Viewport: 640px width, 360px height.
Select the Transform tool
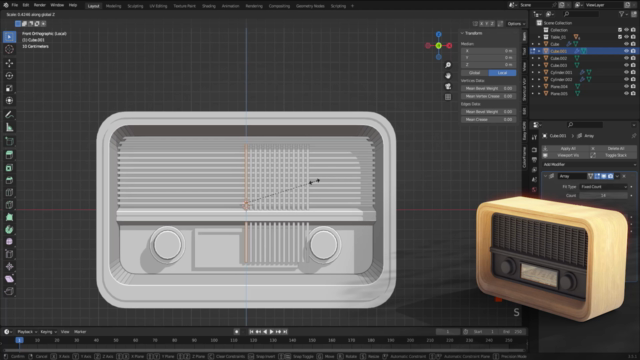[x=9, y=100]
